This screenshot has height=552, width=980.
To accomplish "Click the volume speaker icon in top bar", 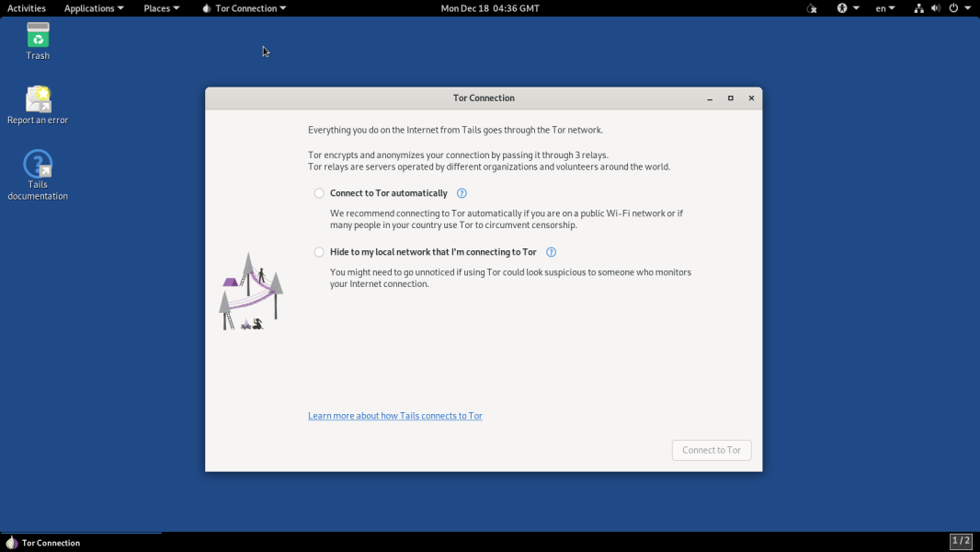I will tap(936, 8).
